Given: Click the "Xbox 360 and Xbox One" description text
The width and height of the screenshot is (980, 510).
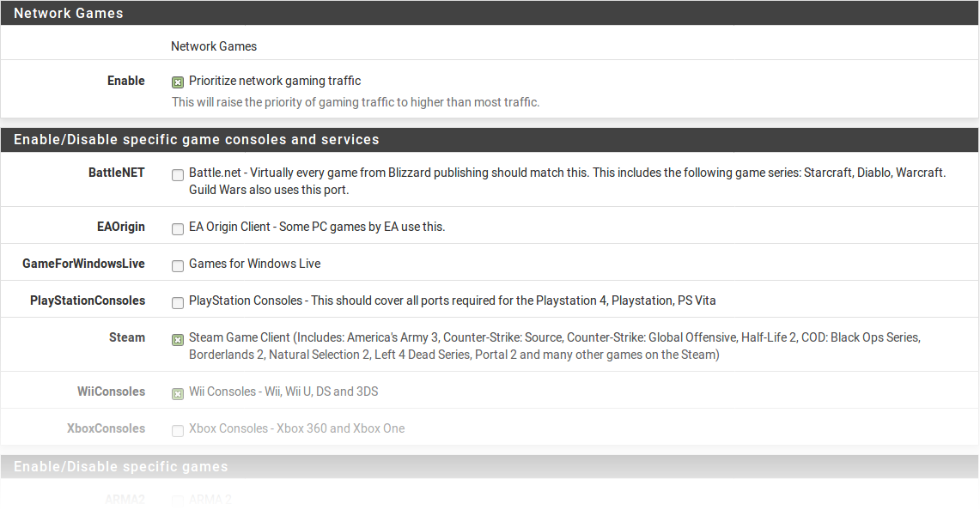Looking at the screenshot, I should pos(297,428).
